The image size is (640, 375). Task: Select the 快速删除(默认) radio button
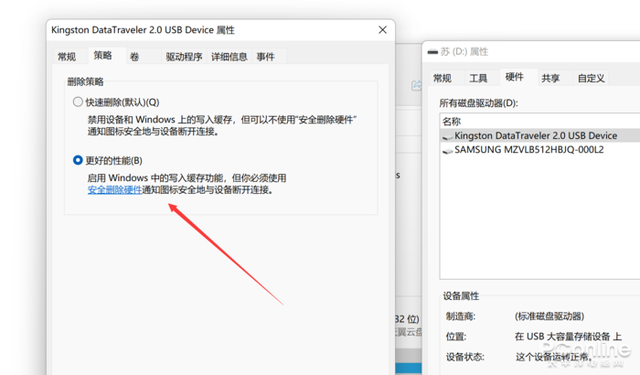78,102
